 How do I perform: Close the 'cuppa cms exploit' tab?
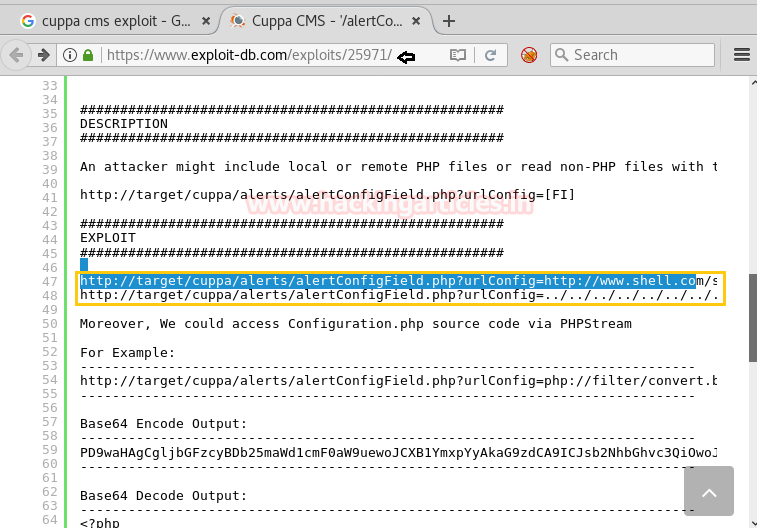click(x=206, y=21)
